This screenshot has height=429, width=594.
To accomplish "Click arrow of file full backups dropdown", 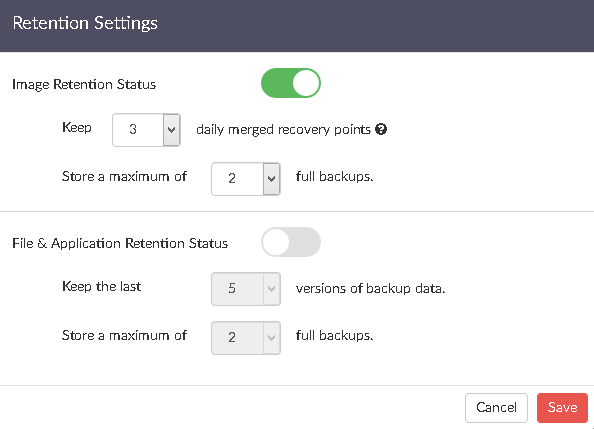I will click(272, 338).
